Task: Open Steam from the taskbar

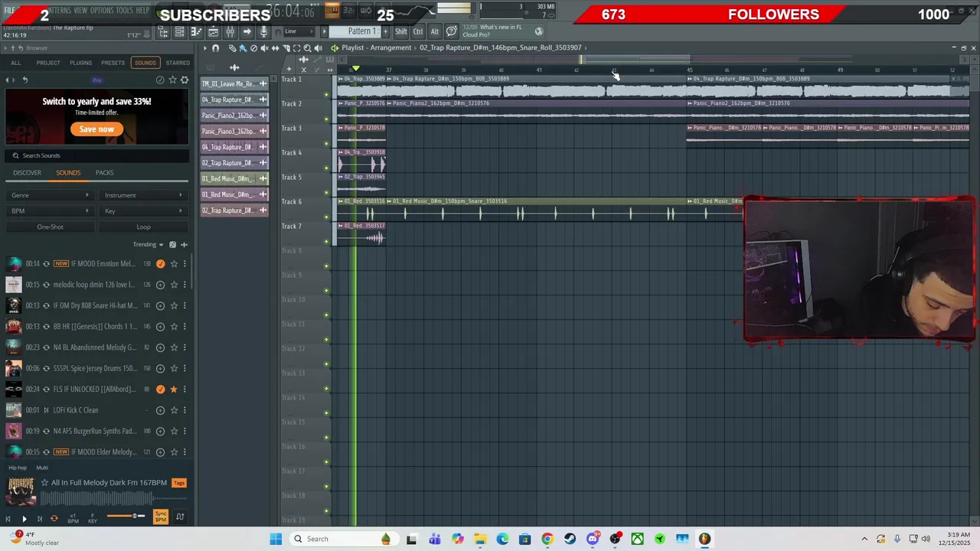Action: [570, 539]
